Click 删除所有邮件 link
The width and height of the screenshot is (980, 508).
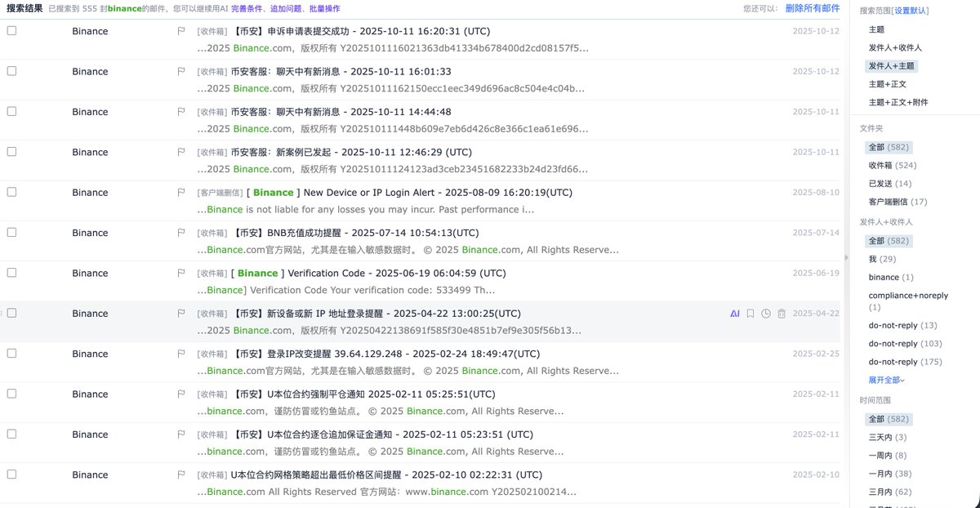[813, 7]
